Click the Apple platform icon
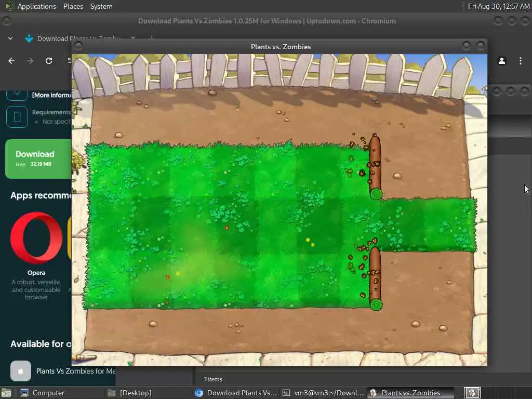This screenshot has height=399, width=532. pos(21,371)
